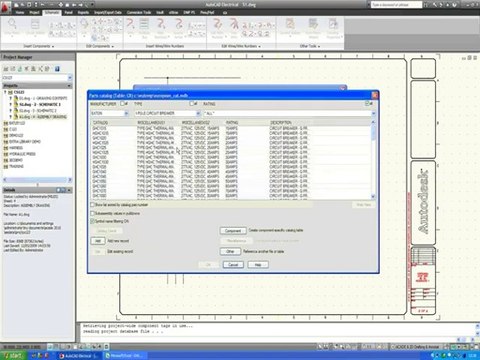Click the search input field in the title bar
The image size is (480, 360).
[x=396, y=5]
